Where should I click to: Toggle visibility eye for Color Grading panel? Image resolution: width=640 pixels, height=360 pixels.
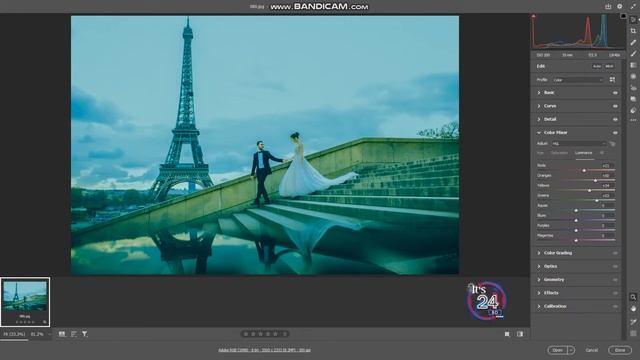[x=615, y=253]
